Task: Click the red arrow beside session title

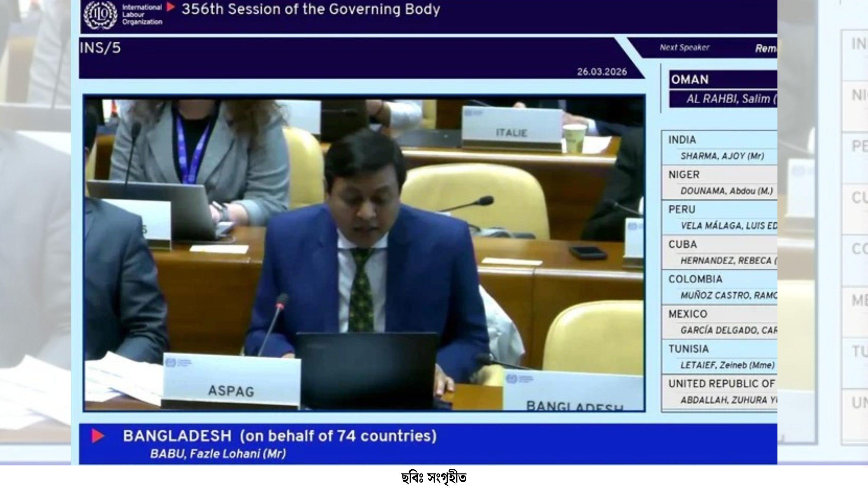Action: [171, 7]
